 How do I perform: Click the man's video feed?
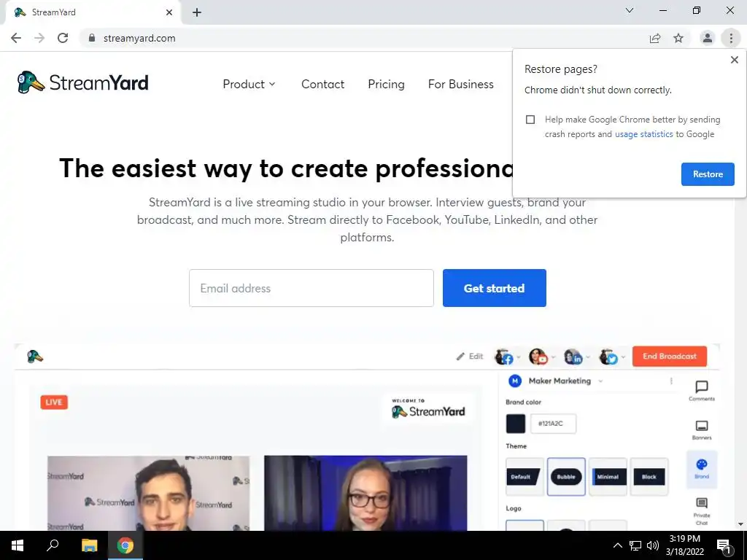(148, 494)
